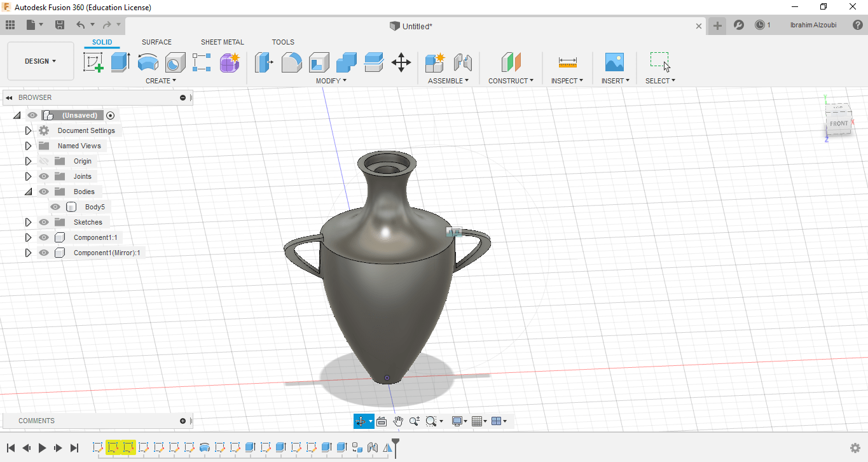Select the Zoom magnifier tool

415,421
